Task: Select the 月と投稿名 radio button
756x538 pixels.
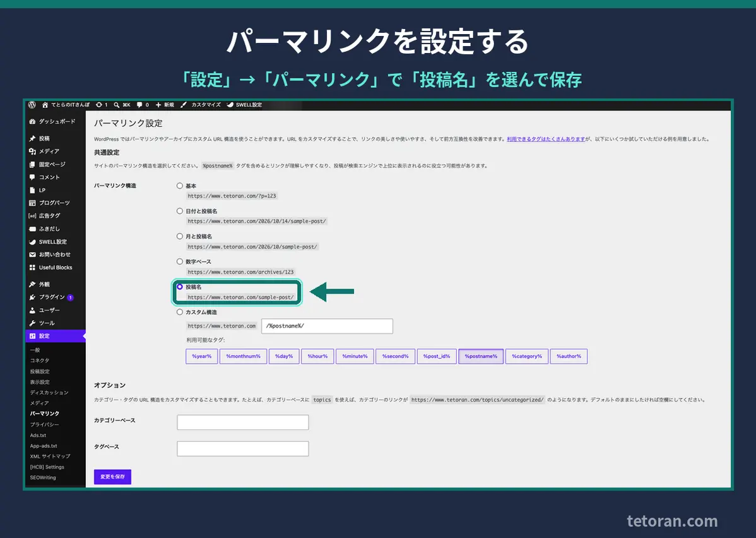Action: [x=179, y=236]
